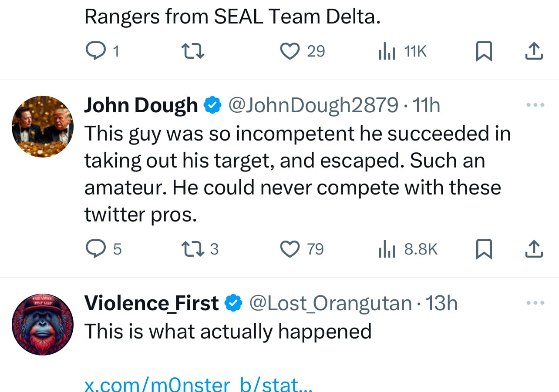
Task: View analytics showing 11K views
Action: click(x=387, y=52)
